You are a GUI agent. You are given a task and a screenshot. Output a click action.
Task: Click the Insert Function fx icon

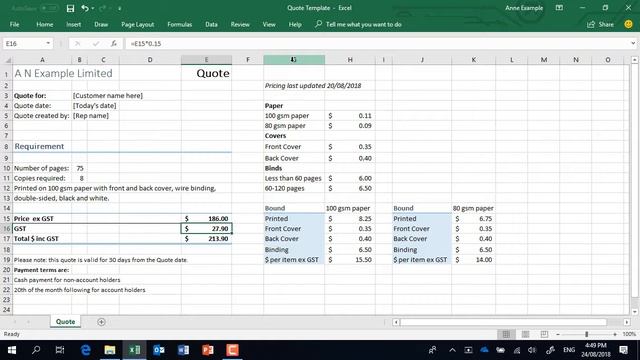click(x=114, y=44)
